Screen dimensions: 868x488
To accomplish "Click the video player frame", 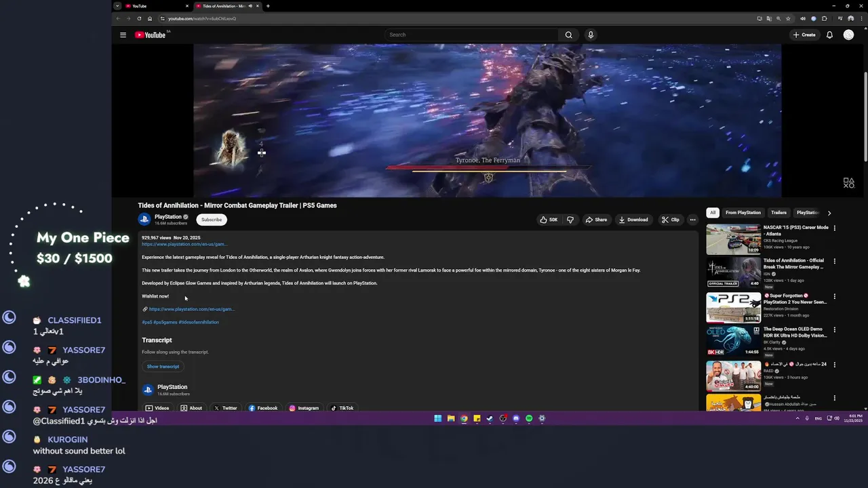I will pos(488,121).
